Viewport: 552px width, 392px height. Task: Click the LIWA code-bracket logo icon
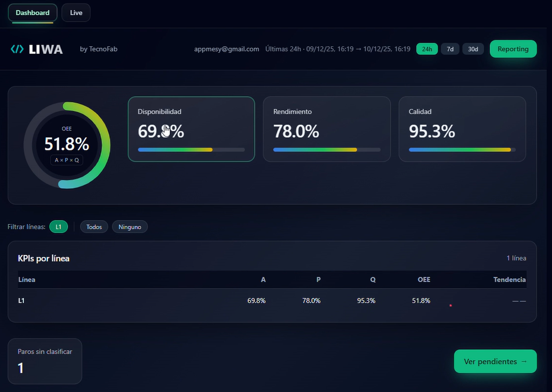click(x=17, y=49)
